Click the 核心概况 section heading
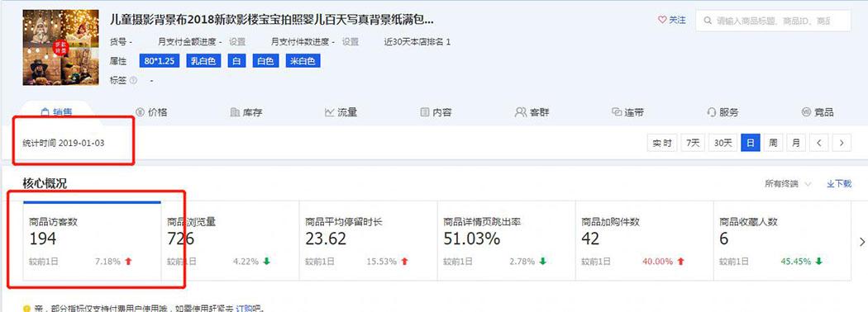This screenshot has height=312, width=868. [x=45, y=184]
